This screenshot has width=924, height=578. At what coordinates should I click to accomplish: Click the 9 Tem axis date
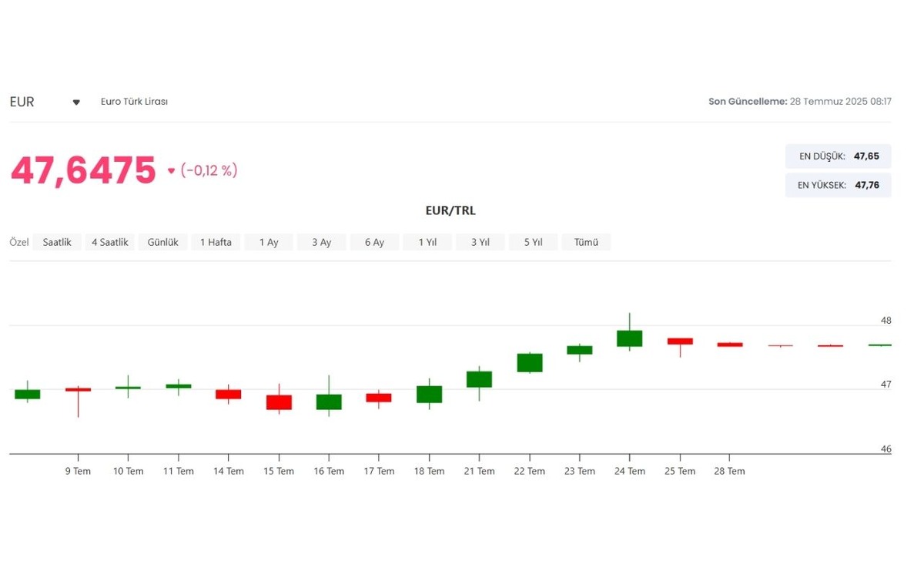78,471
